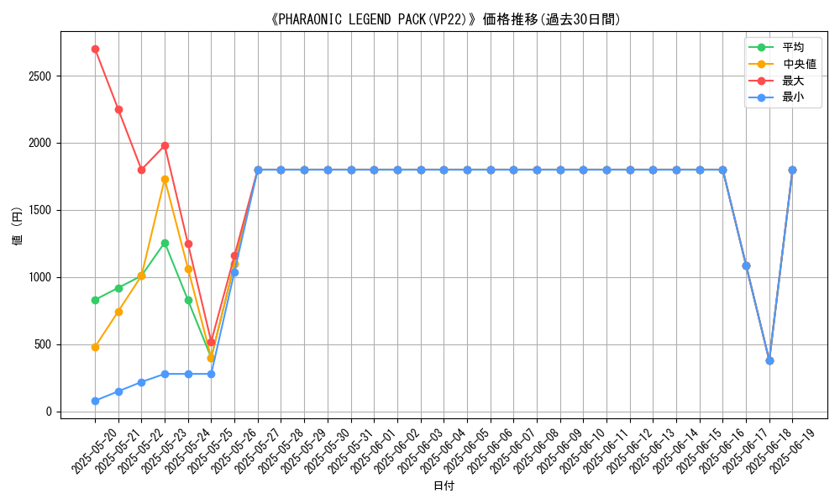Click the green average point on 2025-05-23
Viewport: 840px width, 504px height.
point(165,243)
